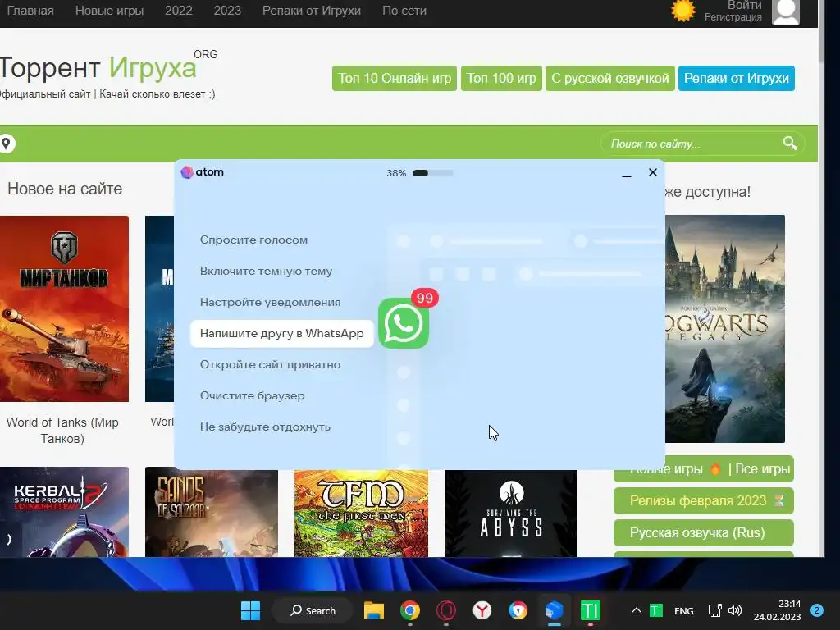The width and height of the screenshot is (840, 630).
Task: Switch the ENG input language
Action: coord(683,610)
